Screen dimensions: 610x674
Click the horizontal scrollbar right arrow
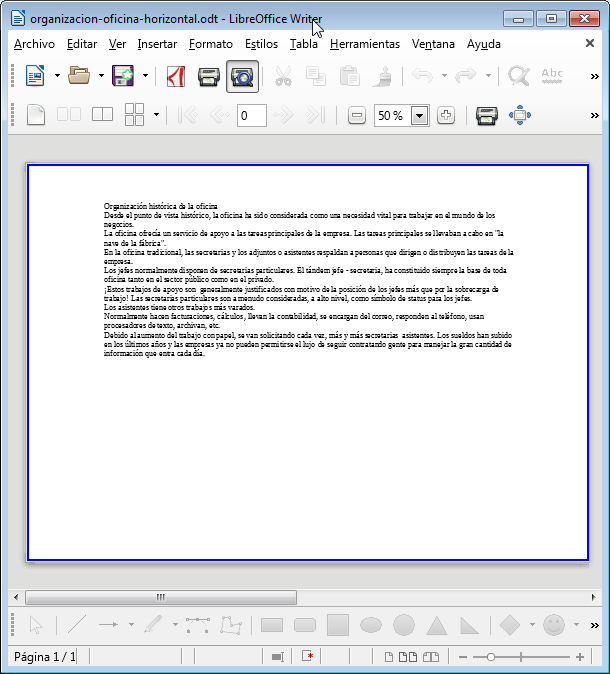point(594,597)
